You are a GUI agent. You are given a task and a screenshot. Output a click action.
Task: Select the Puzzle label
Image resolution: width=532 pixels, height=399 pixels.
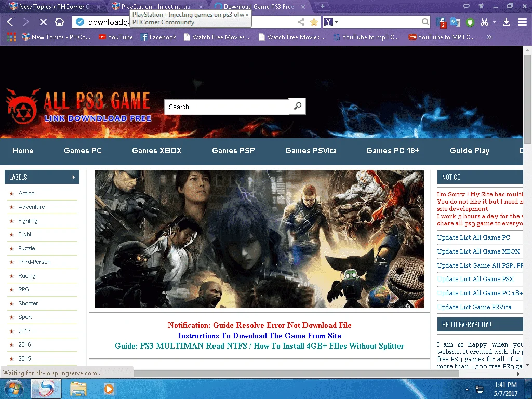click(x=26, y=248)
